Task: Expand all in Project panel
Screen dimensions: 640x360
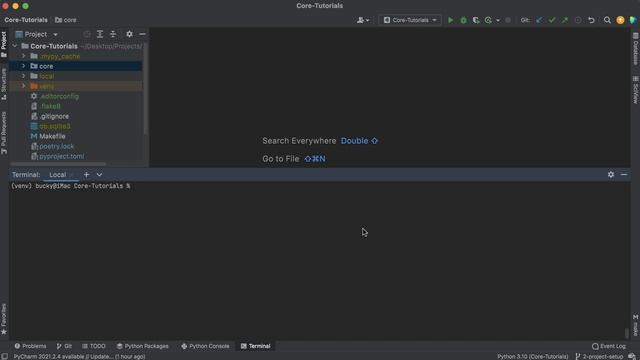Action: pyautogui.click(x=100, y=34)
